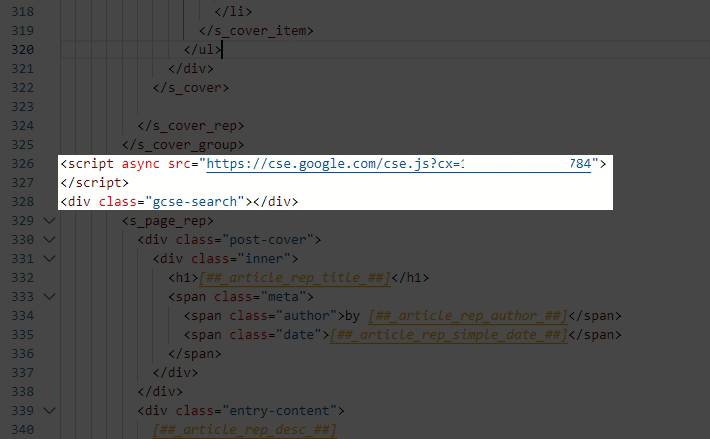This screenshot has height=439, width=710.
Task: Click the [##_article_rep_title_##] placeholder
Action: click(294, 278)
